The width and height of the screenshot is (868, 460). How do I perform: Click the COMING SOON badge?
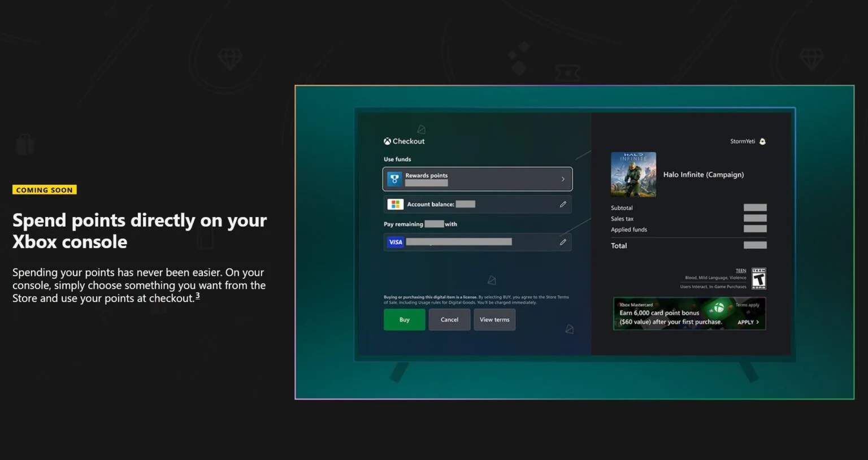click(45, 190)
